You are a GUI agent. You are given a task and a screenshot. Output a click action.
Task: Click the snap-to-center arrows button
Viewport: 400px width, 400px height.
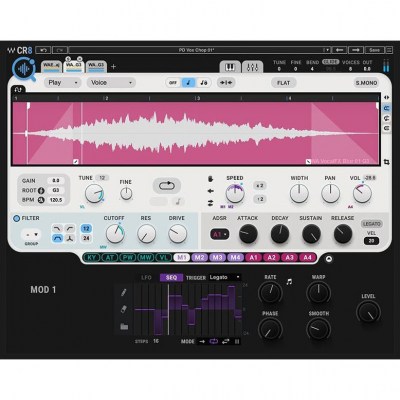[226, 83]
